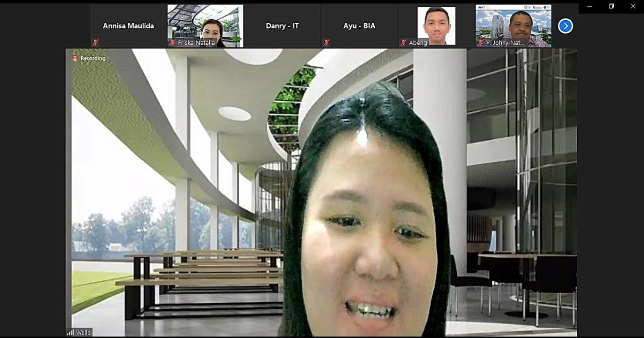Click the muted mic icon by Y. Johny Nat
The width and height of the screenshot is (644, 338).
pos(481,43)
